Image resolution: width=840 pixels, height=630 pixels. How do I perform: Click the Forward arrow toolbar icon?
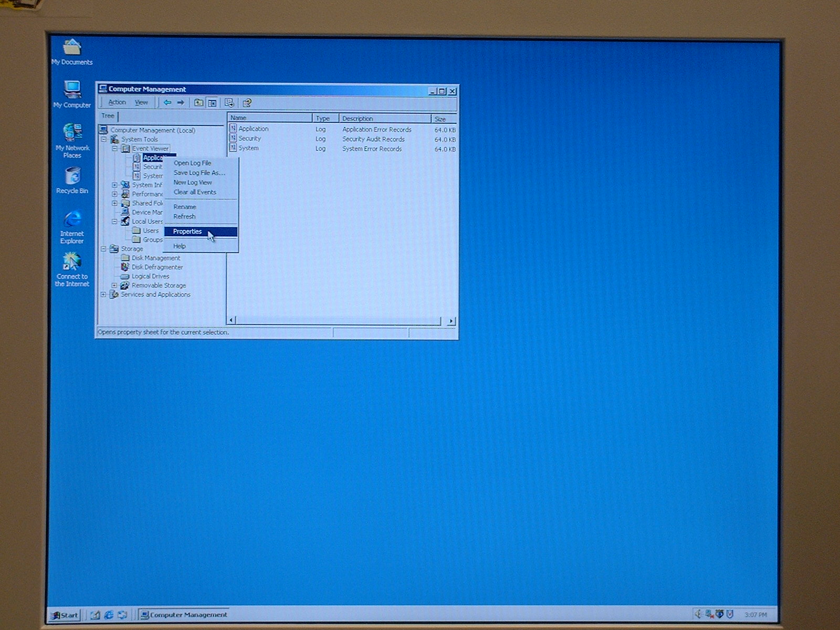[x=181, y=103]
